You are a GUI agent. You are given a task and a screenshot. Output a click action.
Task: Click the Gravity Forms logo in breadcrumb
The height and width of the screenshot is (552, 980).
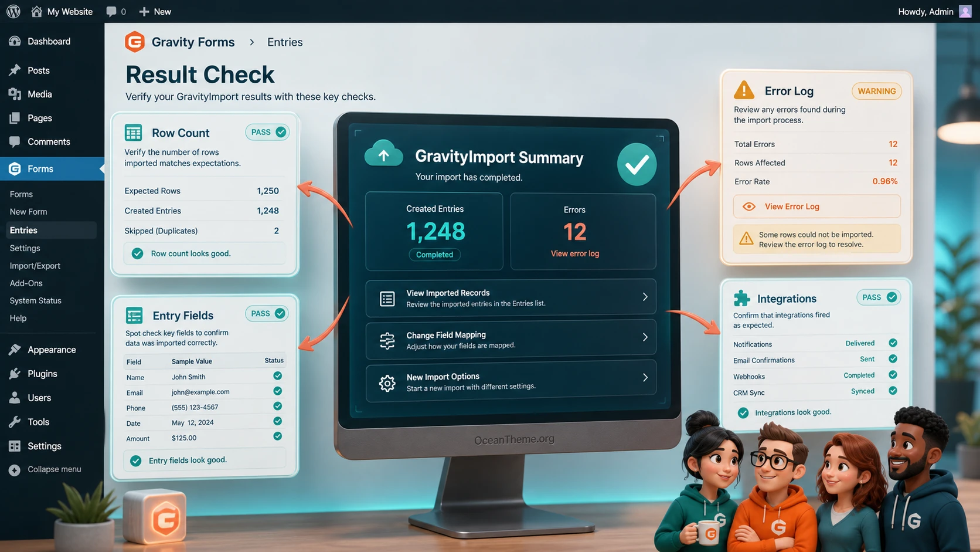(x=135, y=42)
